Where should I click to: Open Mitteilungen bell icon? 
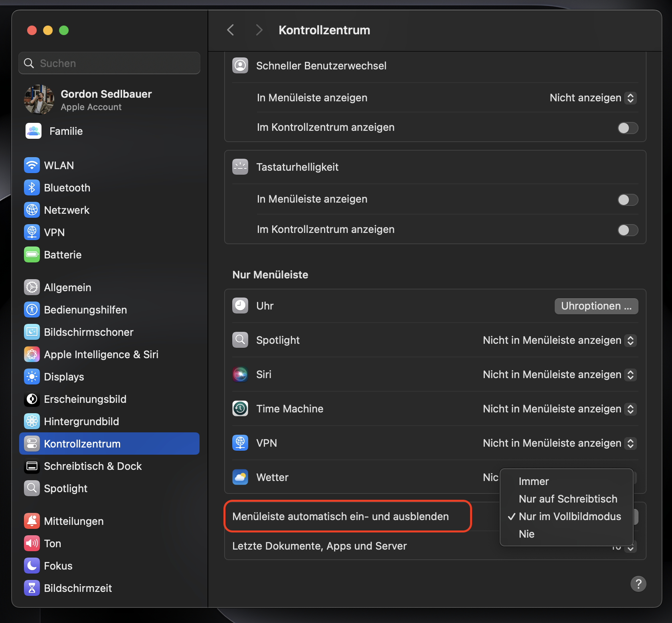click(x=32, y=521)
